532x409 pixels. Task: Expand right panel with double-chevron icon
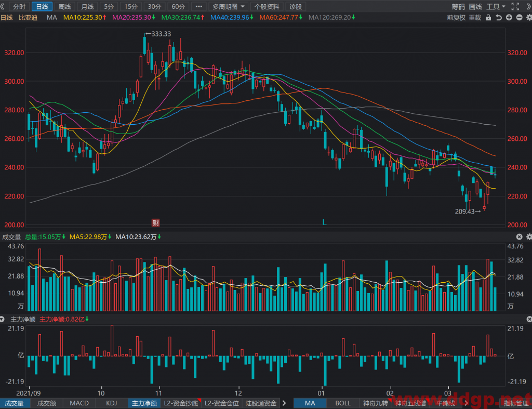[x=528, y=6]
